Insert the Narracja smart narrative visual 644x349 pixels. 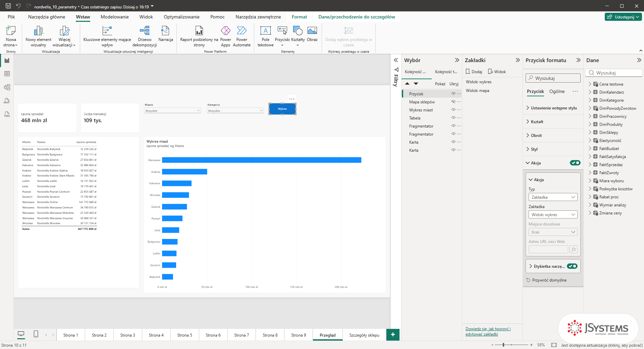(x=166, y=34)
